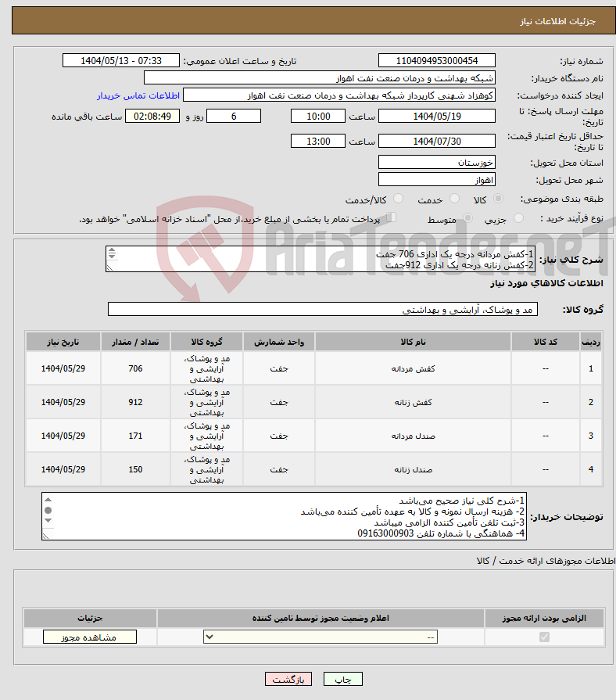
Task: Select the خدمت radio button
Action: 454,199
